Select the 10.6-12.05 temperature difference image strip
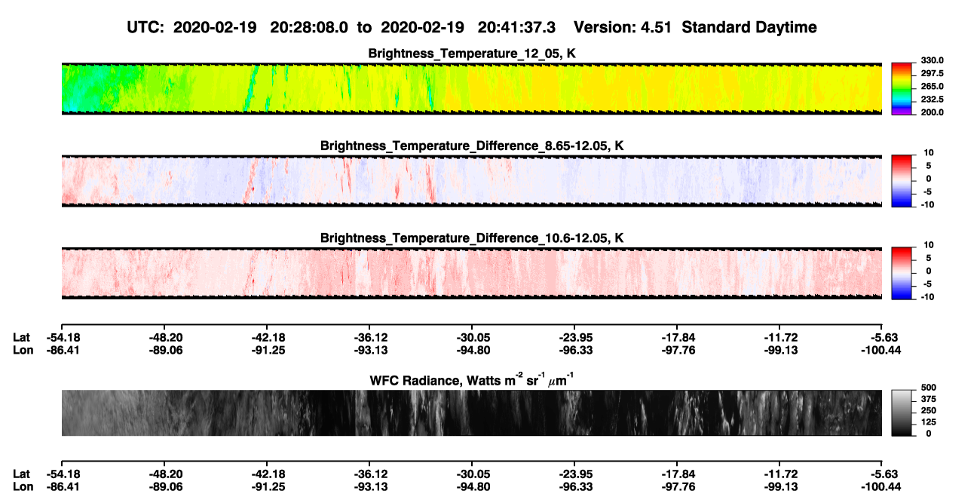The width and height of the screenshot is (980, 503). coord(471,273)
